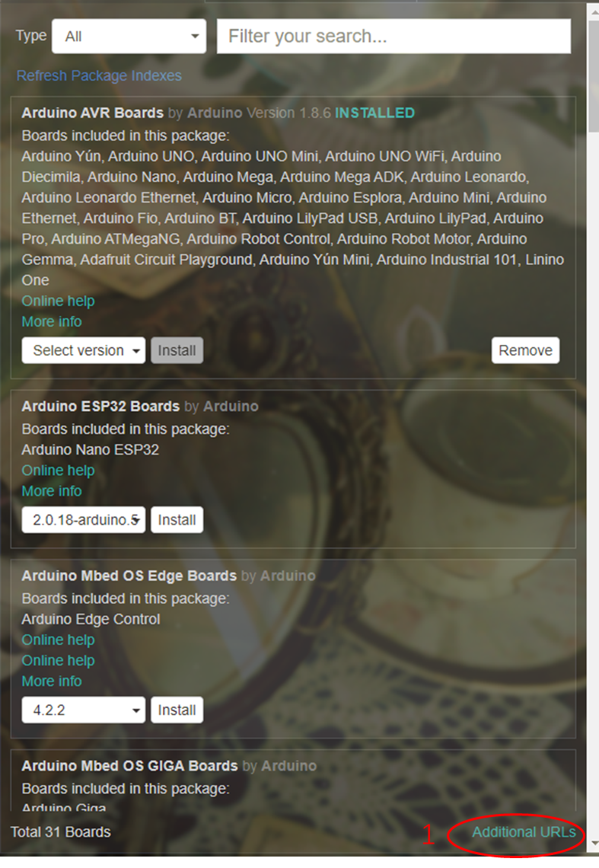The image size is (599, 868).
Task: Click the greyed-out Install button for AVR Boards
Action: tap(177, 350)
